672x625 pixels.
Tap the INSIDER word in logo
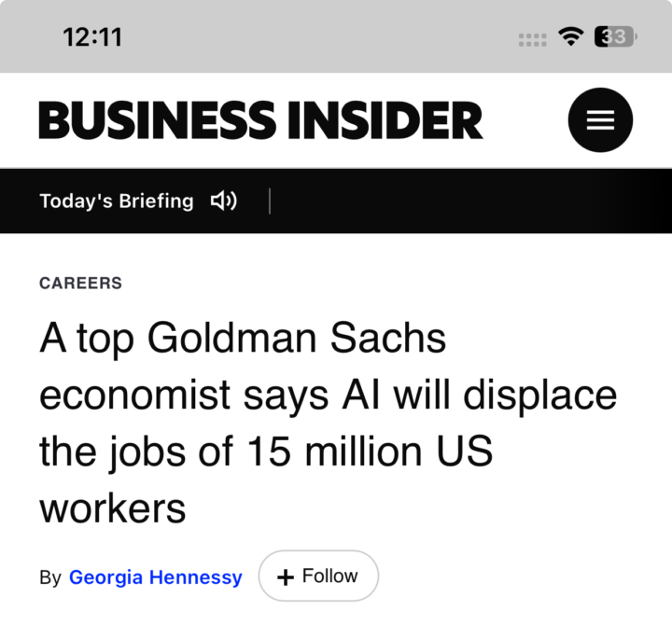coord(385,120)
